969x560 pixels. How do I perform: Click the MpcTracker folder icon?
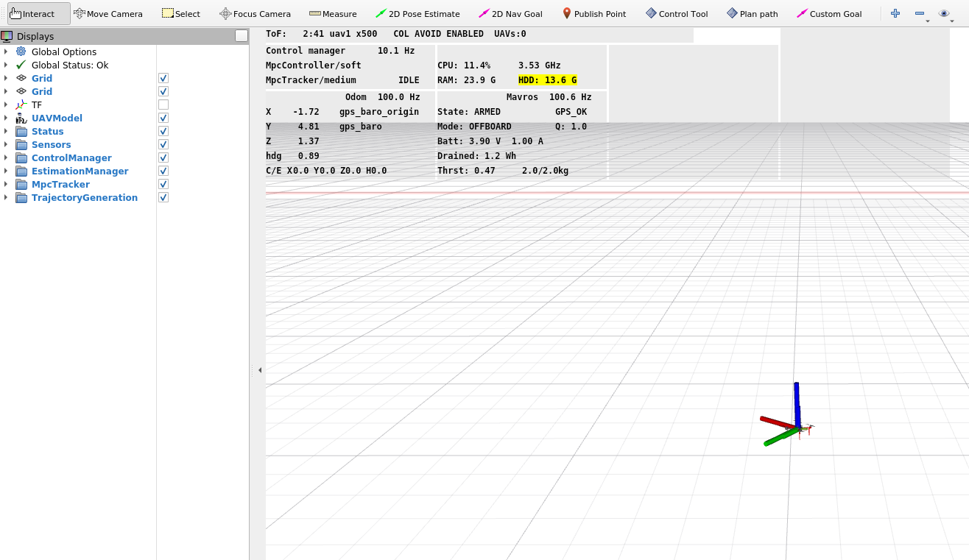click(x=21, y=184)
